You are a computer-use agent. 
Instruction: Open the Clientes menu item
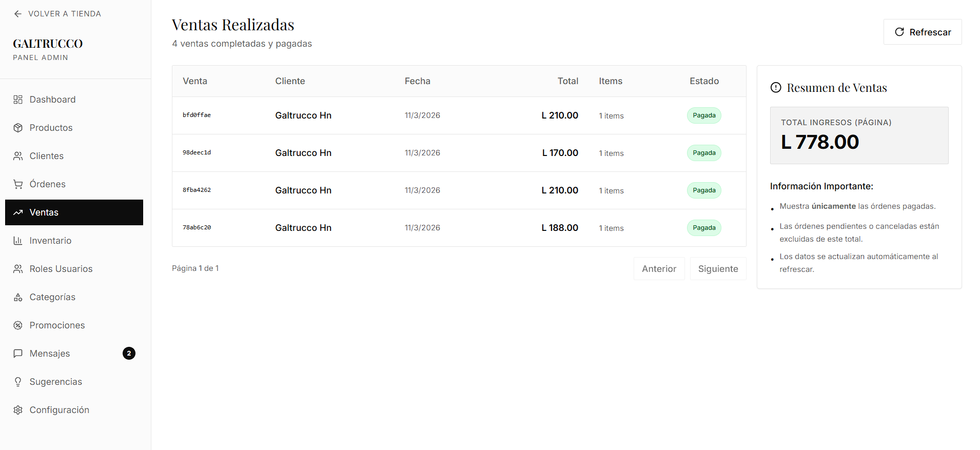coord(46,156)
